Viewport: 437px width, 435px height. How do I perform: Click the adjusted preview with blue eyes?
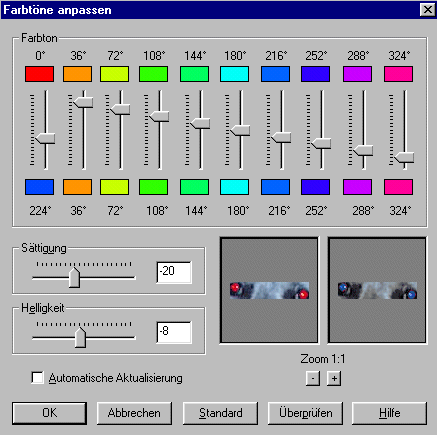click(x=377, y=290)
